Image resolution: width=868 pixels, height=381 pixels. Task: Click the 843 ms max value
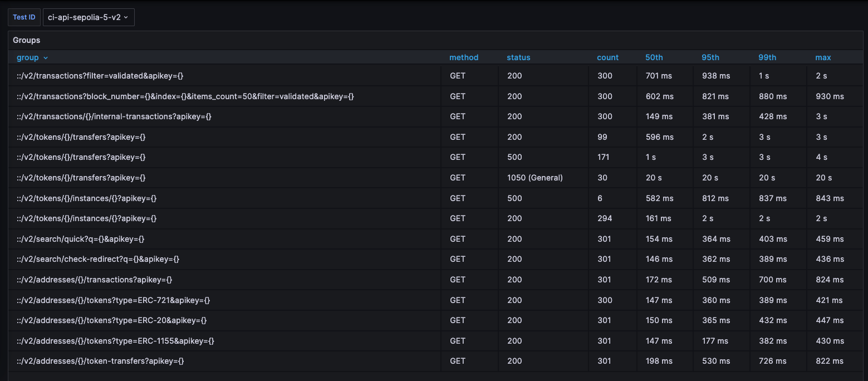(x=830, y=198)
